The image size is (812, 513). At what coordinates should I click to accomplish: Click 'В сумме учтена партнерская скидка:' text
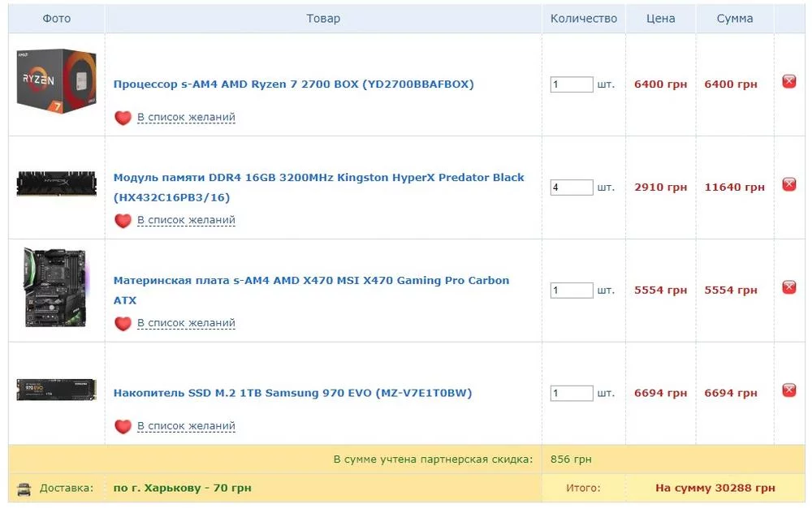coord(433,459)
